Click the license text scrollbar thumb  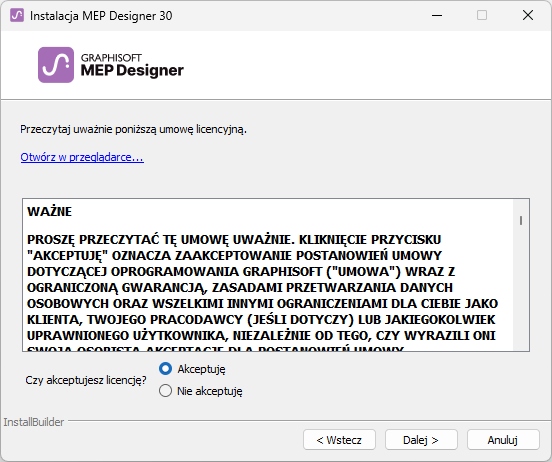click(521, 220)
